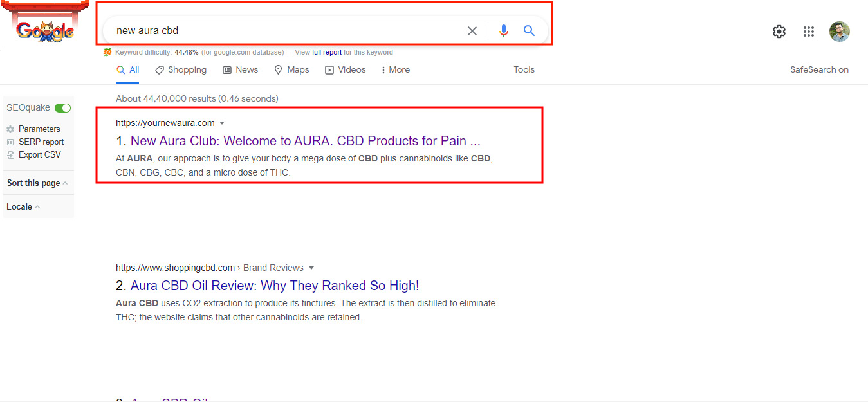This screenshot has height=402, width=868.
Task: Click the 44.48% keyword difficulty value
Action: tap(187, 52)
